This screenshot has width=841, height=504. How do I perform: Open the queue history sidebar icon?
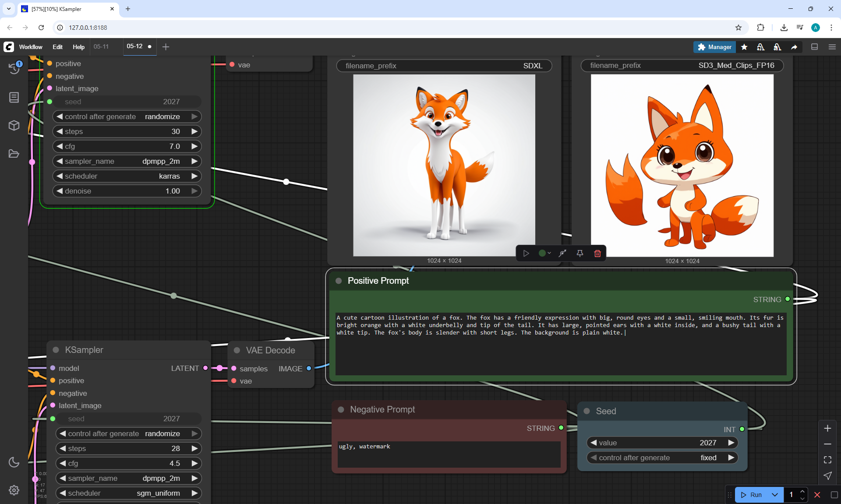pyautogui.click(x=14, y=68)
